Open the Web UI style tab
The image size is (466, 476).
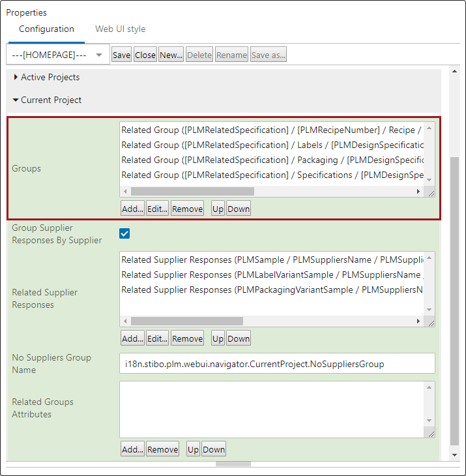(120, 29)
